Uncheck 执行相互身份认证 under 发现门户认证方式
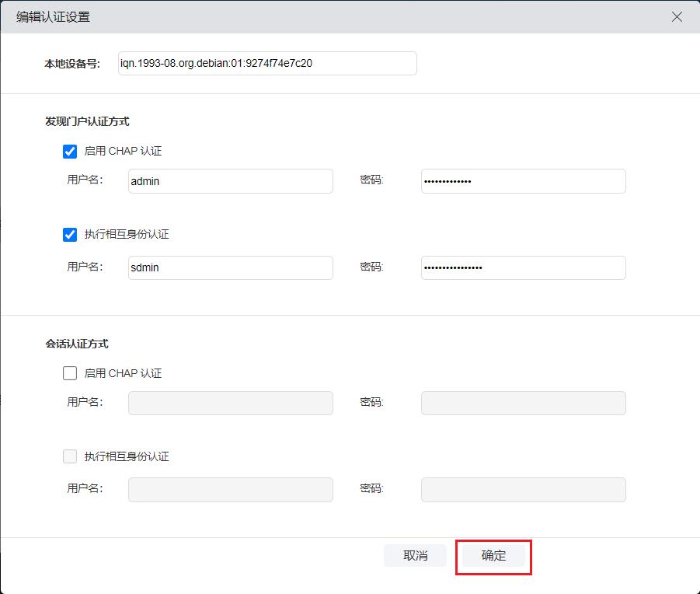This screenshot has width=700, height=594. coord(70,235)
